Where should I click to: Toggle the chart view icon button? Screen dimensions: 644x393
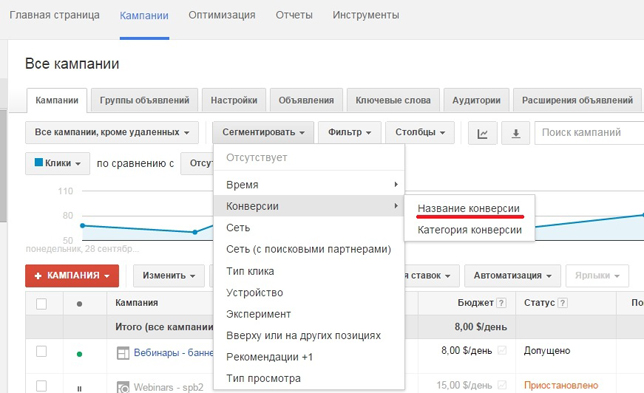tap(482, 133)
